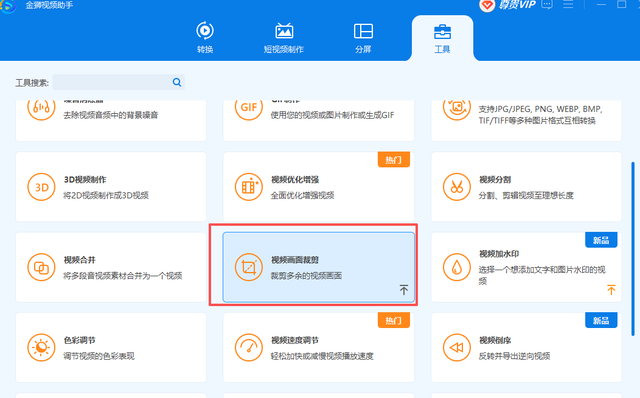Switch to the 短视频制作 tab

point(284,38)
